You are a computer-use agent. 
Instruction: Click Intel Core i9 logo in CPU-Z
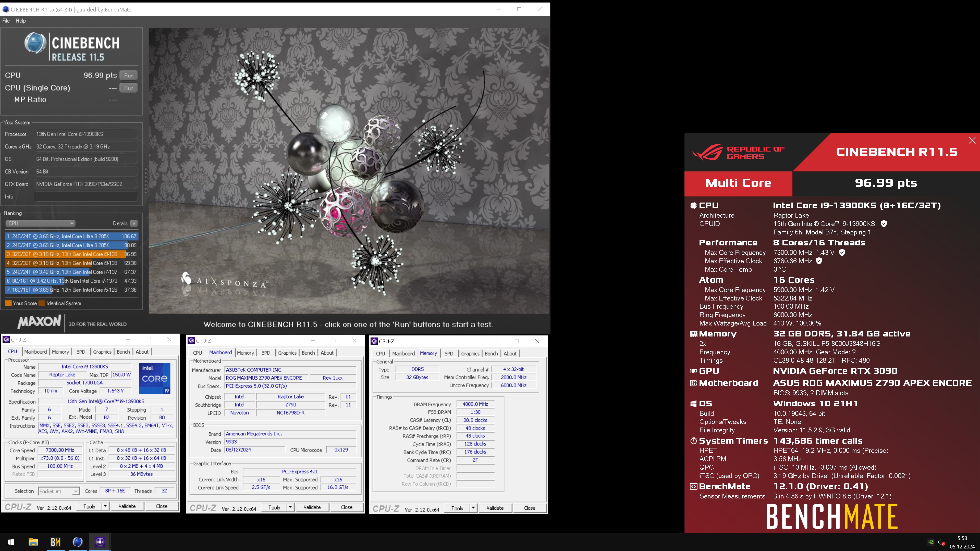tap(154, 378)
